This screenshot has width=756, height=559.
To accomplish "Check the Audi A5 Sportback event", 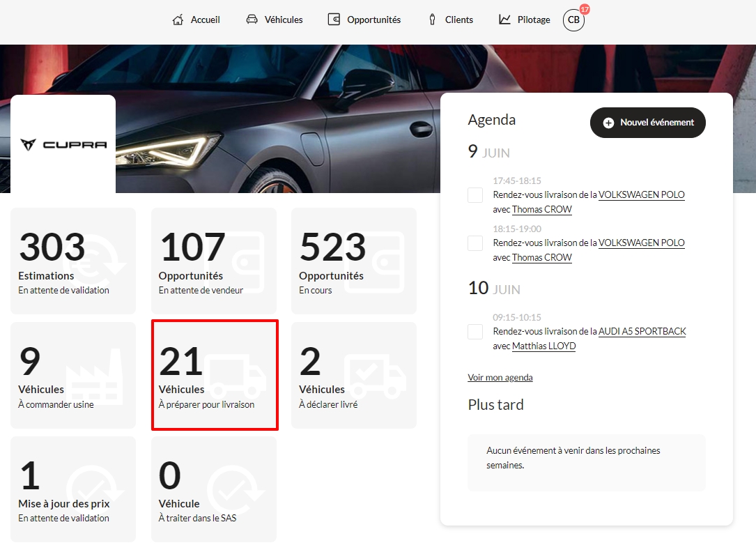I will (475, 332).
